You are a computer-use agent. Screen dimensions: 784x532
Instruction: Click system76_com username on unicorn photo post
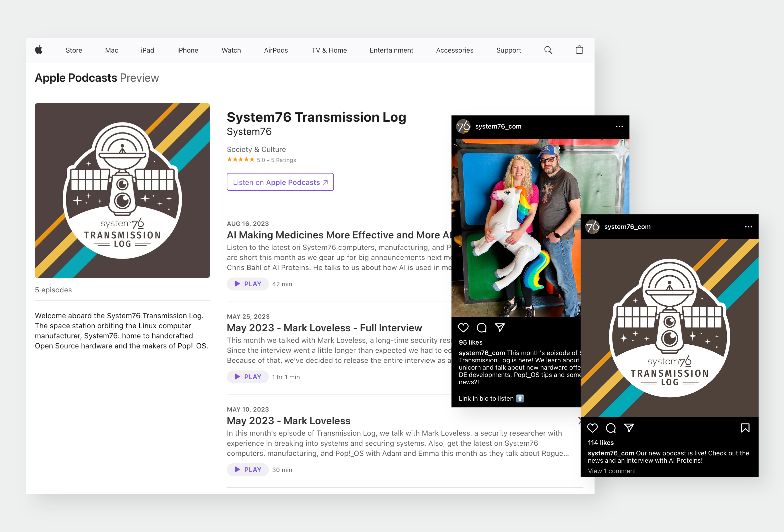(x=498, y=127)
